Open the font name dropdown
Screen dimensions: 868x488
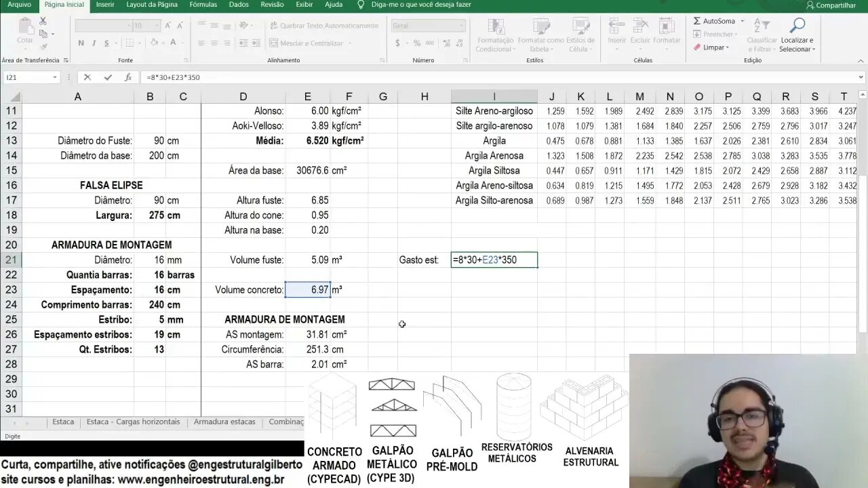click(x=128, y=26)
